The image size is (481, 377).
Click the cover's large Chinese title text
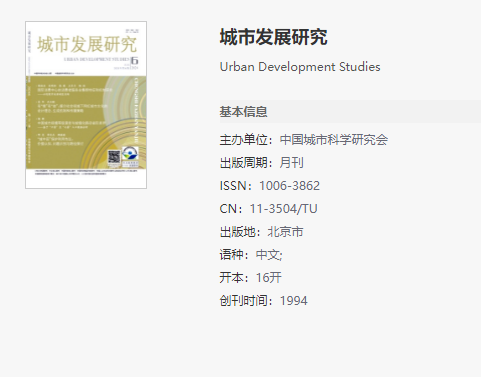coord(87,45)
